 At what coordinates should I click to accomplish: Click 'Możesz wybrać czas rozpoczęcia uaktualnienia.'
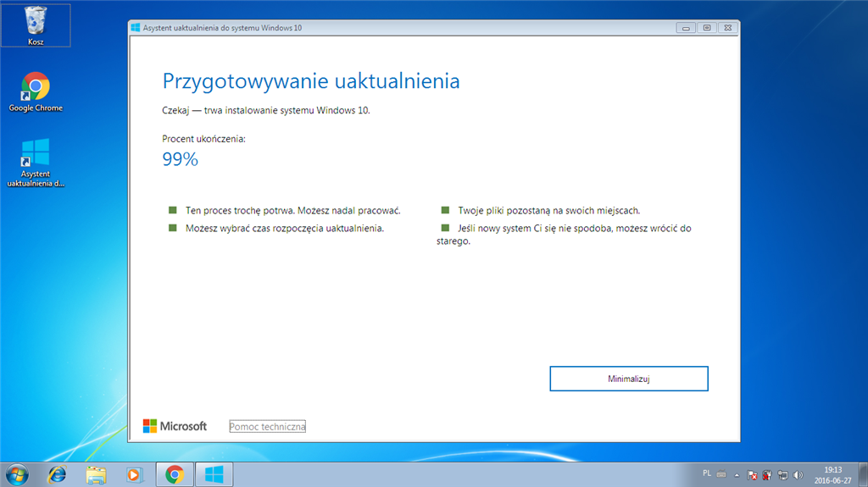(285, 228)
